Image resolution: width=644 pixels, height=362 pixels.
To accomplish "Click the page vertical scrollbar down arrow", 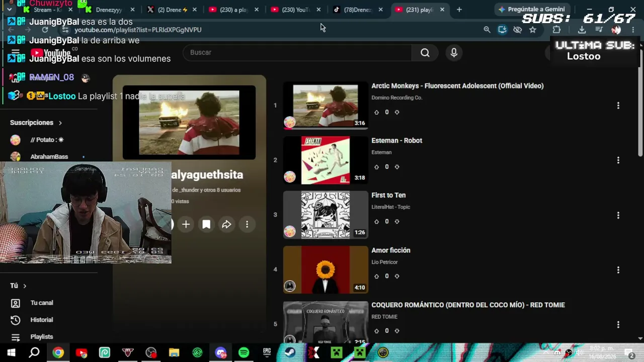I will click(x=640, y=338).
